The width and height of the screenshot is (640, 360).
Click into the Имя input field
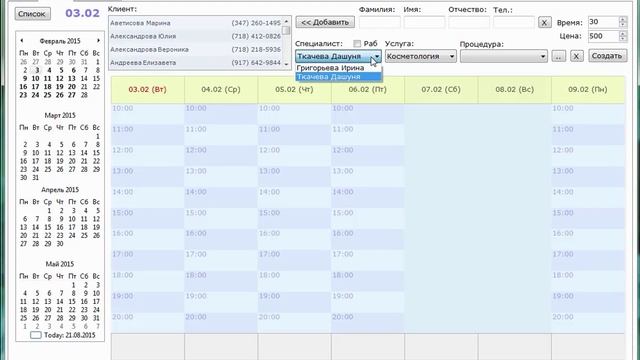[x=424, y=22]
